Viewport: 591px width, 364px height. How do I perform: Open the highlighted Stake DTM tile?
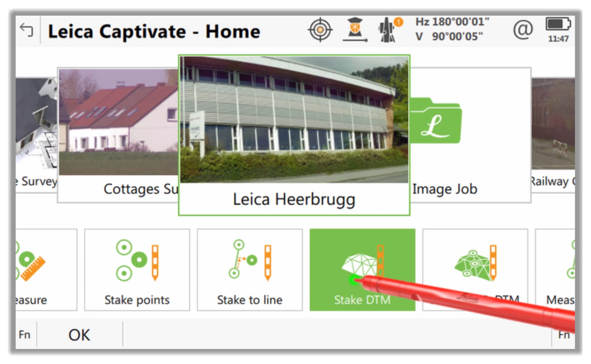click(x=362, y=270)
